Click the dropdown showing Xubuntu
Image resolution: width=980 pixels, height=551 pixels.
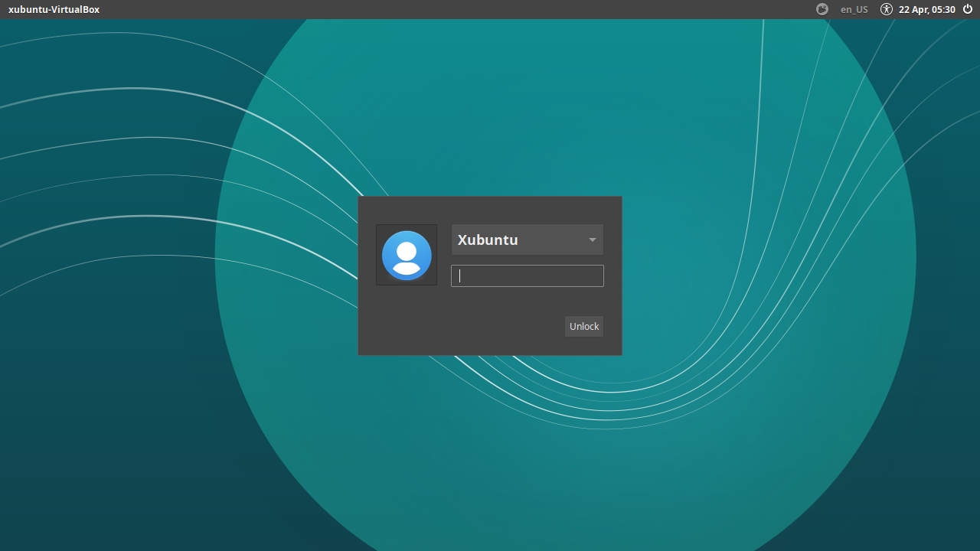pos(527,240)
